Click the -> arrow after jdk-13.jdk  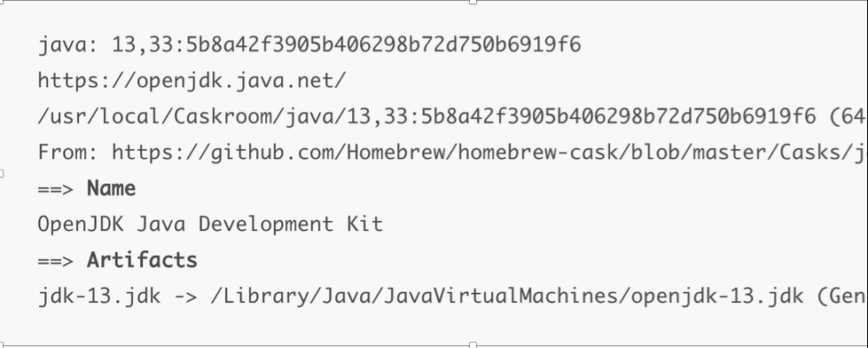(186, 297)
